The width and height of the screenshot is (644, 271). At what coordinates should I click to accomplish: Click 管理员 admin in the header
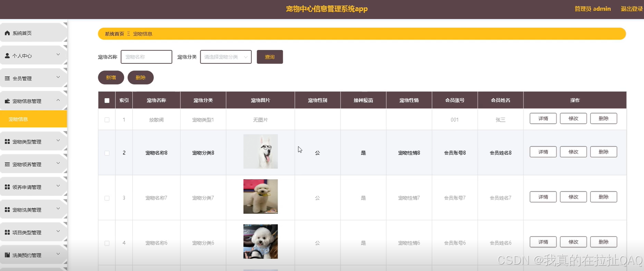coord(593,9)
